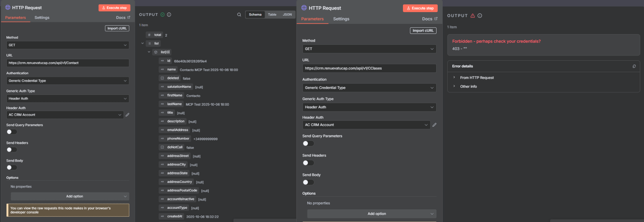Copy error details with the copy icon

click(x=634, y=66)
